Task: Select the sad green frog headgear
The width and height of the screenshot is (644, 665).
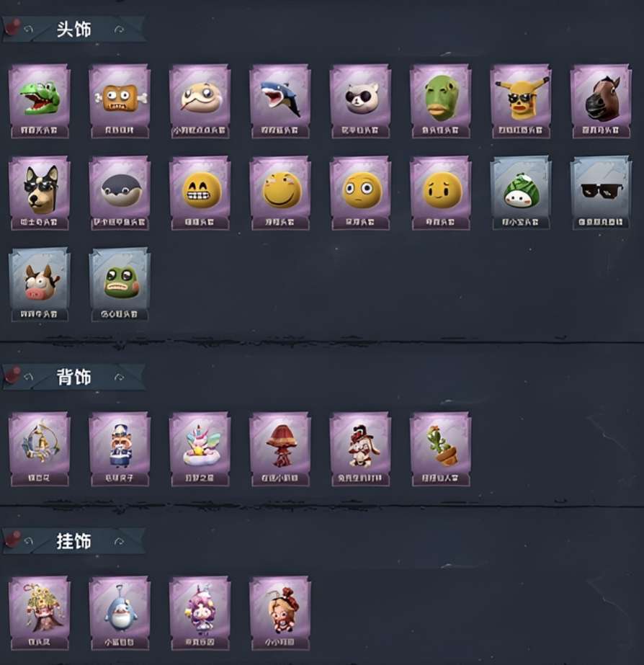Action: click(120, 285)
